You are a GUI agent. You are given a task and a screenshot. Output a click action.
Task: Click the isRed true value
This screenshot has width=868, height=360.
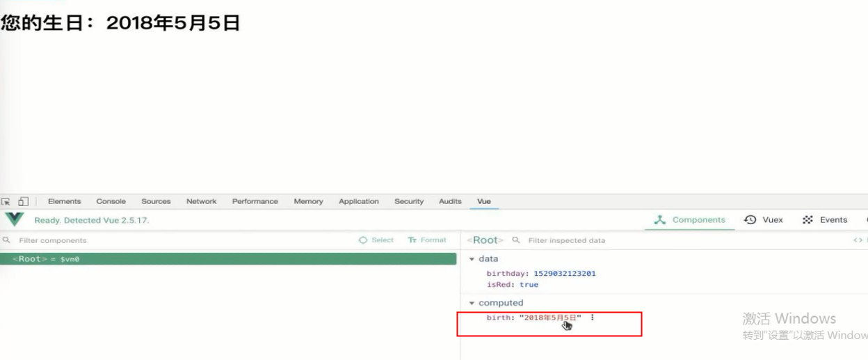tap(529, 285)
